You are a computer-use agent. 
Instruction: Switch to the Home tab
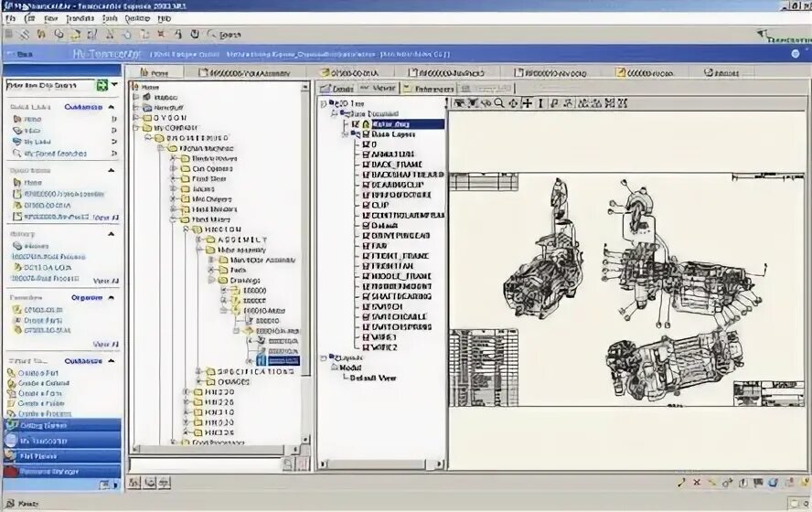pyautogui.click(x=155, y=73)
